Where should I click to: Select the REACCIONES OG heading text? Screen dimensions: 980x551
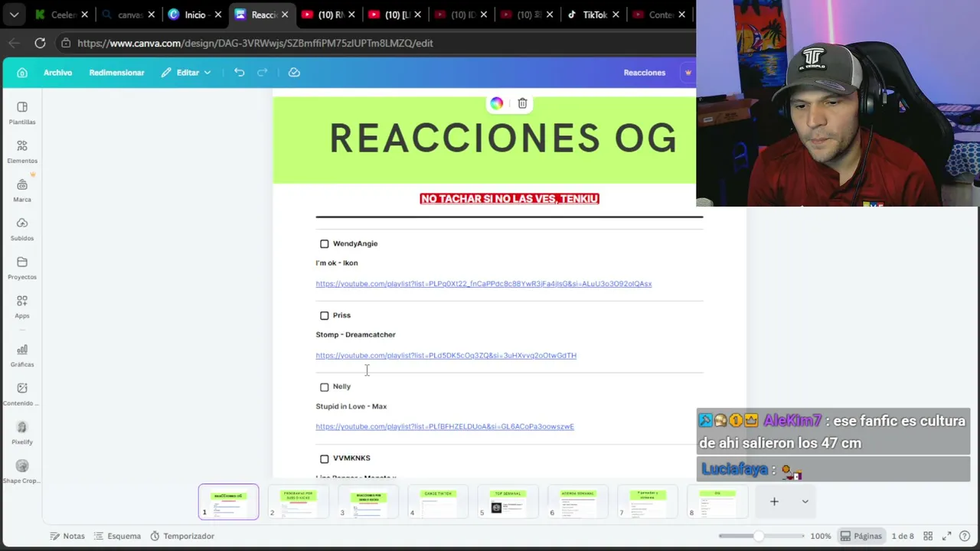pos(503,139)
